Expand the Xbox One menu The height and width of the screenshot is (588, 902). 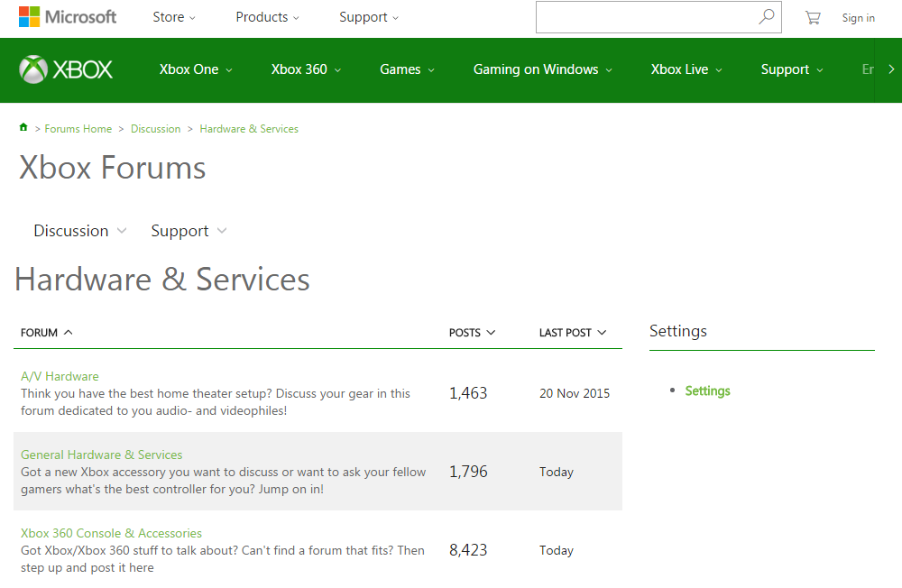[196, 69]
